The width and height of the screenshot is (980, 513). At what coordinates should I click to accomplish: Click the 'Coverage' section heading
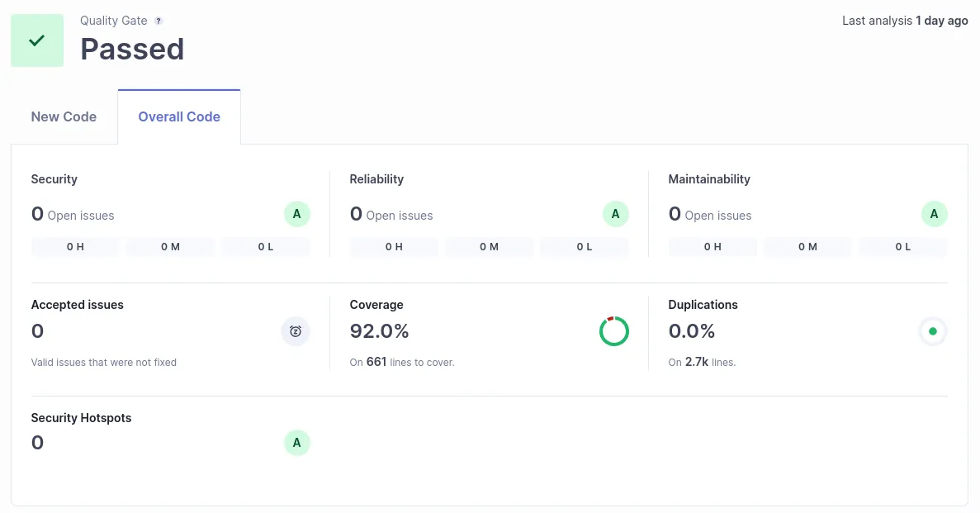point(376,305)
